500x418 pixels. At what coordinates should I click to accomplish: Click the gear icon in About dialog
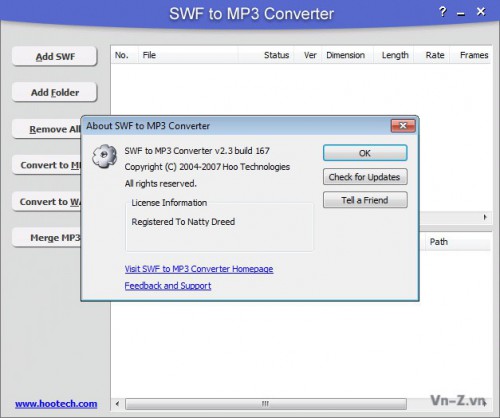coord(105,156)
